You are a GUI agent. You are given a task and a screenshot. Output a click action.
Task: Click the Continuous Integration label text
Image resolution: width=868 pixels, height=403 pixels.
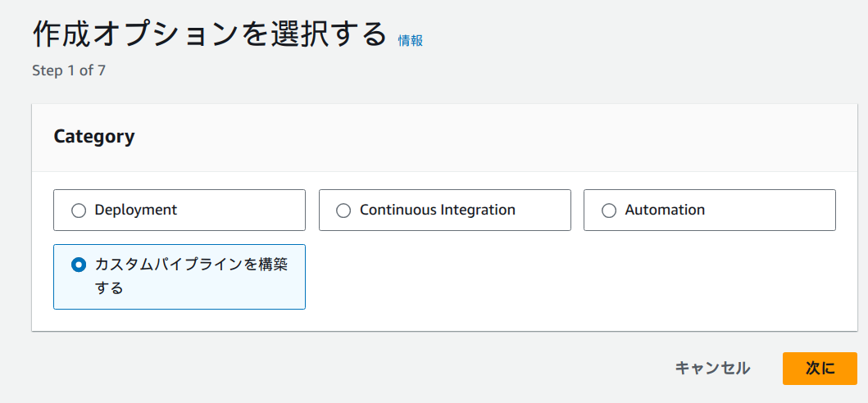438,210
